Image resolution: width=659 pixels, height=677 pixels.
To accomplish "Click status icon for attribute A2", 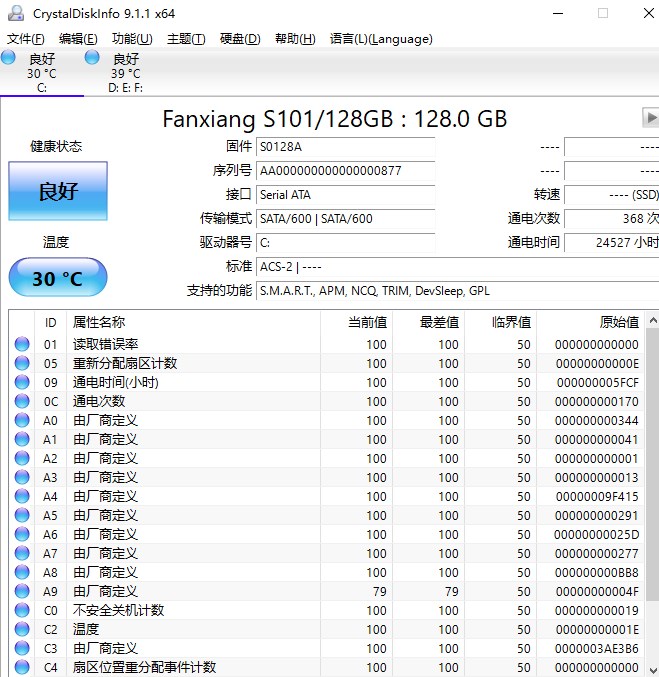I will click(x=22, y=458).
